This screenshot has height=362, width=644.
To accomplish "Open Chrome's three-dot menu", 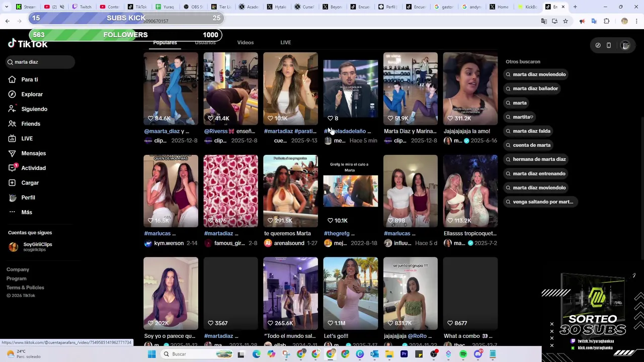I will click(637, 21).
